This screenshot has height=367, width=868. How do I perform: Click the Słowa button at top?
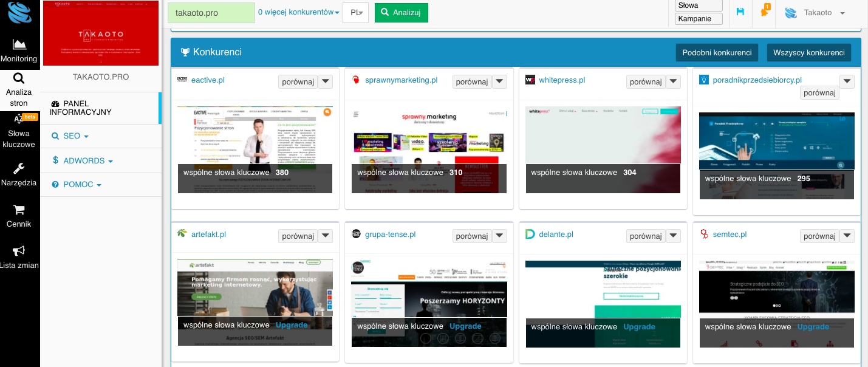click(x=699, y=5)
